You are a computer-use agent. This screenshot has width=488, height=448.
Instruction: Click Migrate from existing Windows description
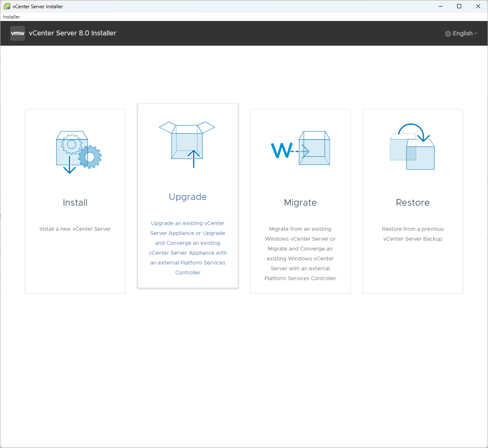(300, 253)
